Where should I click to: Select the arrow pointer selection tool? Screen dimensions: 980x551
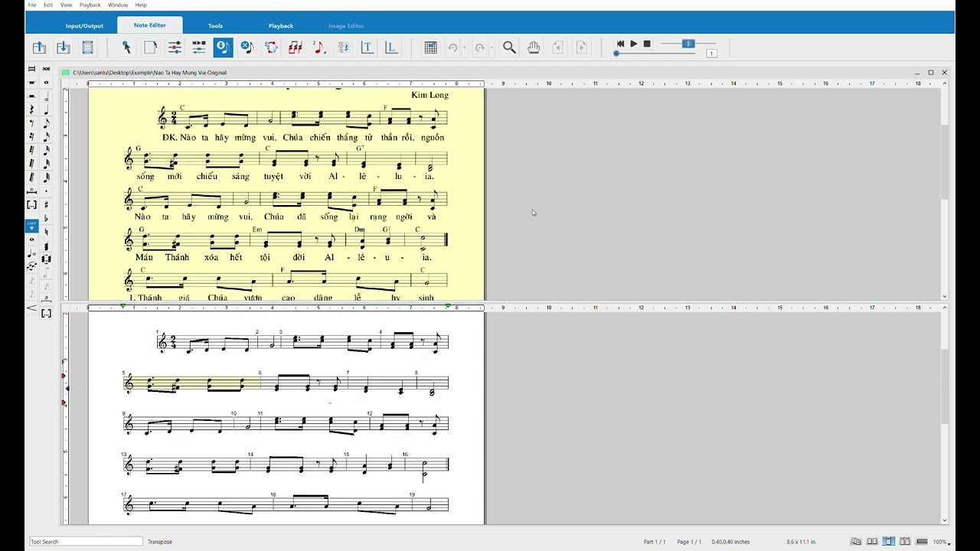pyautogui.click(x=126, y=47)
